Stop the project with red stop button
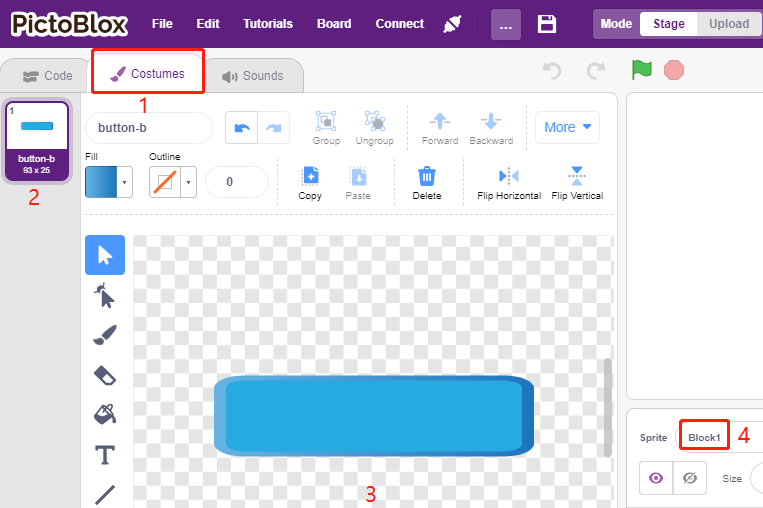Image resolution: width=763 pixels, height=508 pixels. [674, 70]
